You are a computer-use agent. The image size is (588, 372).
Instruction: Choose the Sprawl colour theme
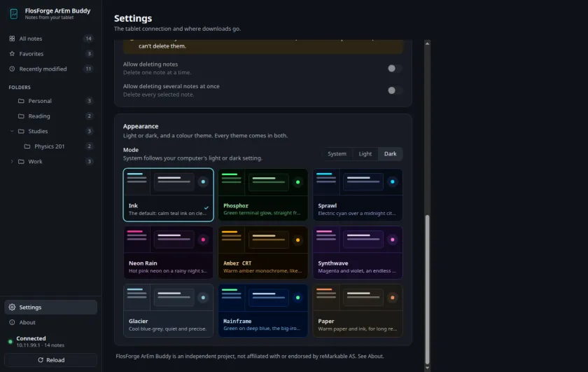[x=358, y=195]
